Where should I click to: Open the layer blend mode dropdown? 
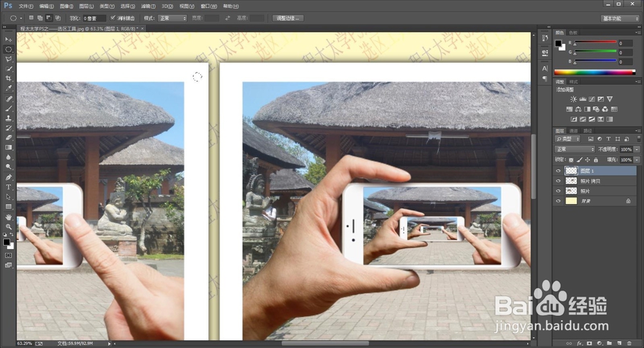(574, 149)
